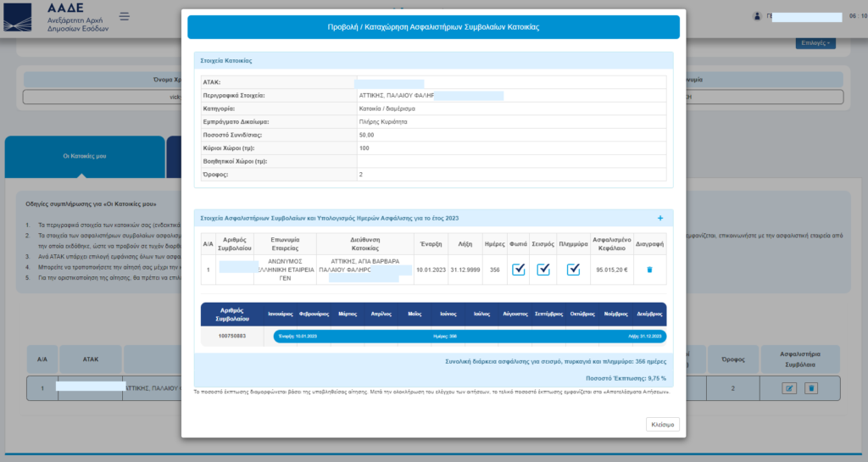Collapse the Στοιχεία Ασφαλιστηρίων Συμβολαίων section header
This screenshot has width=868, height=462.
click(424, 218)
